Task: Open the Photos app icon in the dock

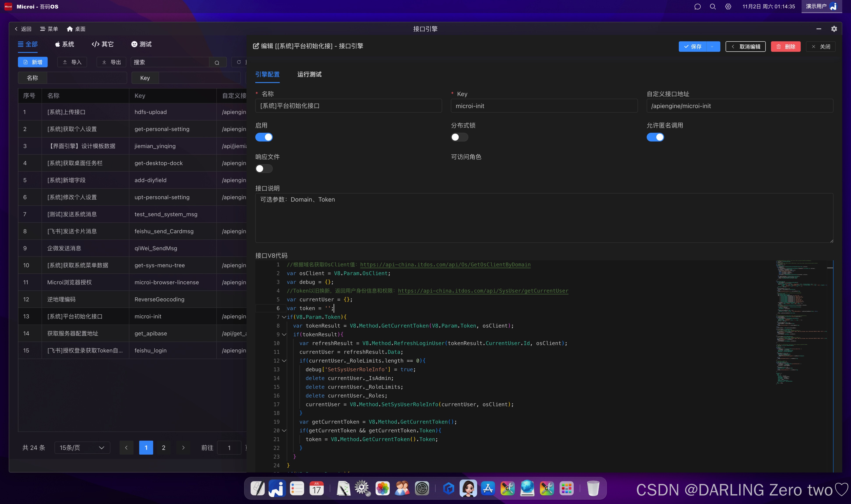Action: [382, 488]
